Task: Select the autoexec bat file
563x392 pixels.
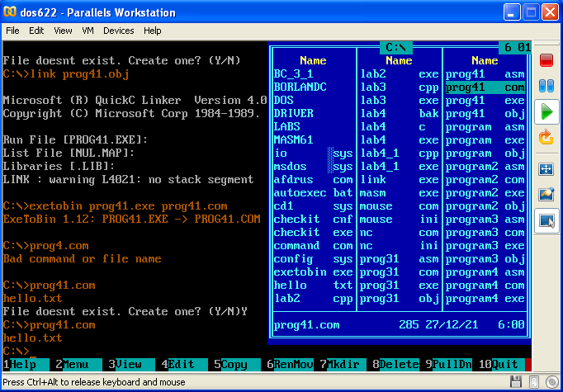Action: point(315,193)
